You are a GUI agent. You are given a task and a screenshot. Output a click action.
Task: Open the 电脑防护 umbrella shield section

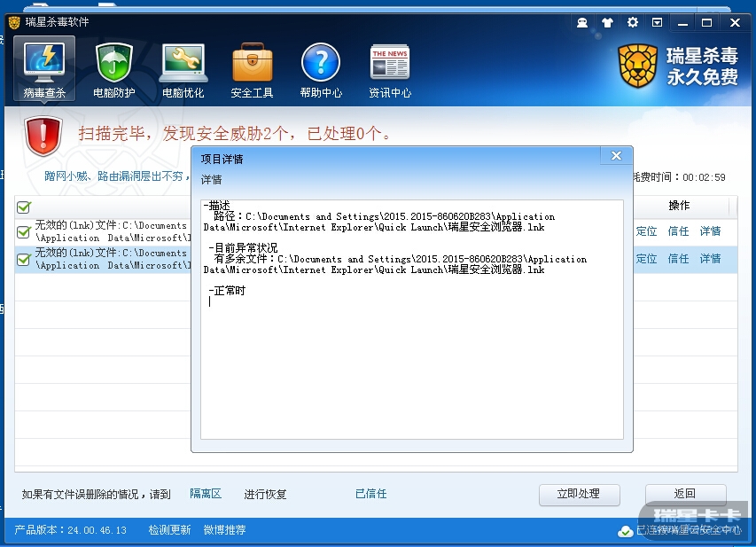pos(113,70)
